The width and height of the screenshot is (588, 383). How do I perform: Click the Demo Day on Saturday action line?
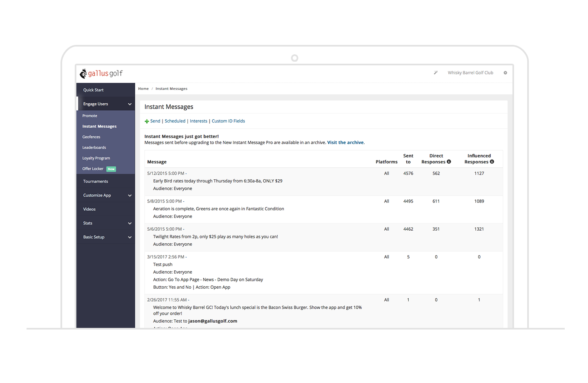208,280
